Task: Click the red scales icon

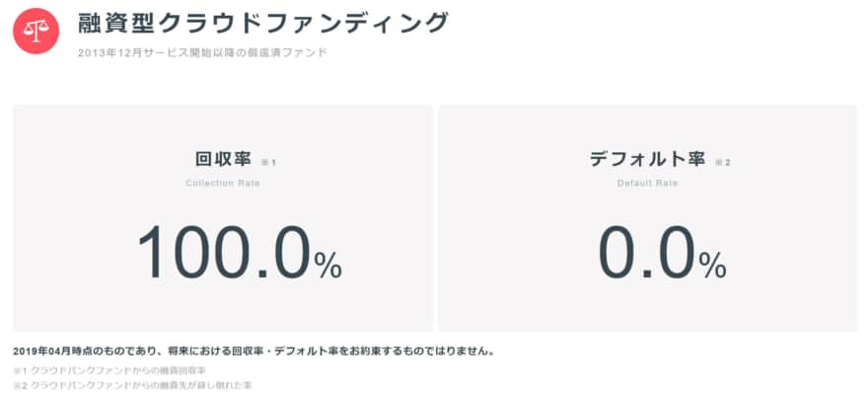Action: 36,31
